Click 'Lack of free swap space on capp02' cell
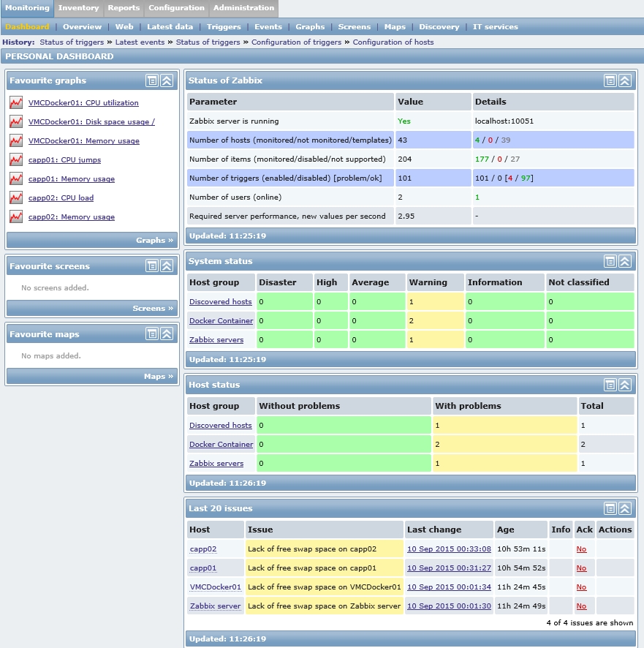 click(x=325, y=549)
